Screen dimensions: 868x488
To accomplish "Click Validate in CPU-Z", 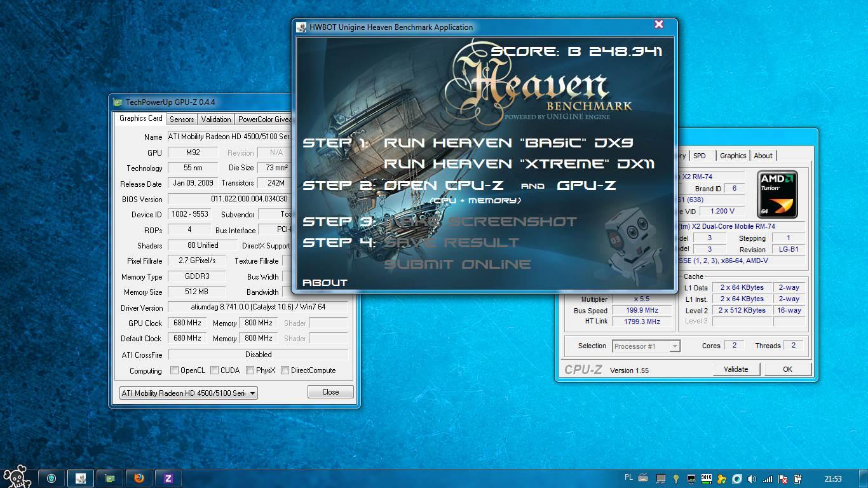I will pyautogui.click(x=736, y=369).
